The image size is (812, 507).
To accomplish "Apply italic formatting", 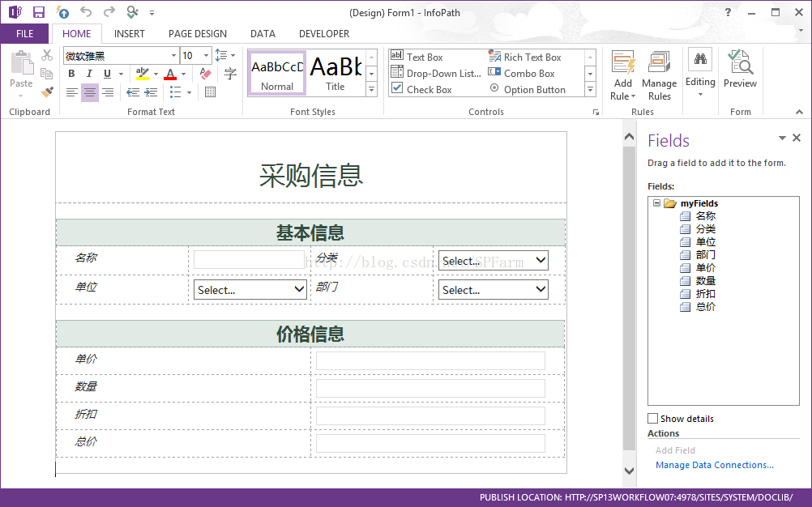I will [89, 74].
